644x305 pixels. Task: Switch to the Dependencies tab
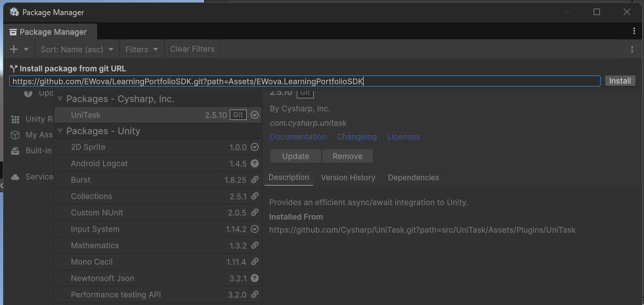(x=413, y=178)
